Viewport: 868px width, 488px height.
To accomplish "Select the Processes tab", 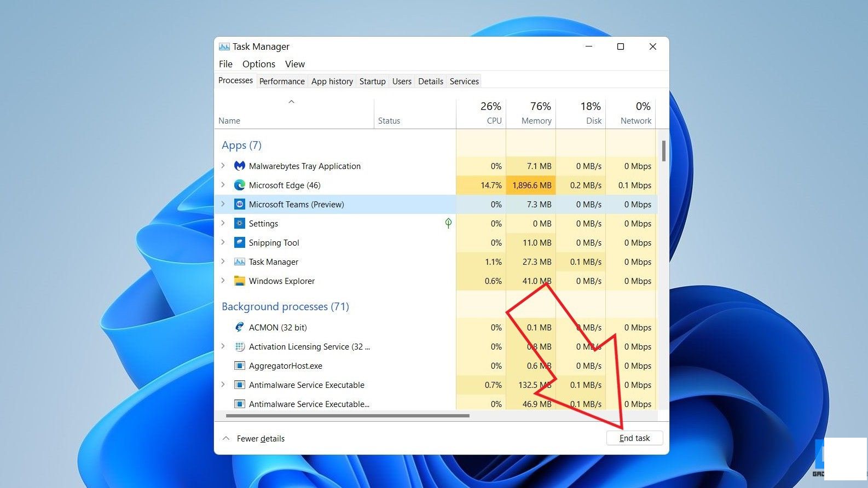I will click(235, 80).
